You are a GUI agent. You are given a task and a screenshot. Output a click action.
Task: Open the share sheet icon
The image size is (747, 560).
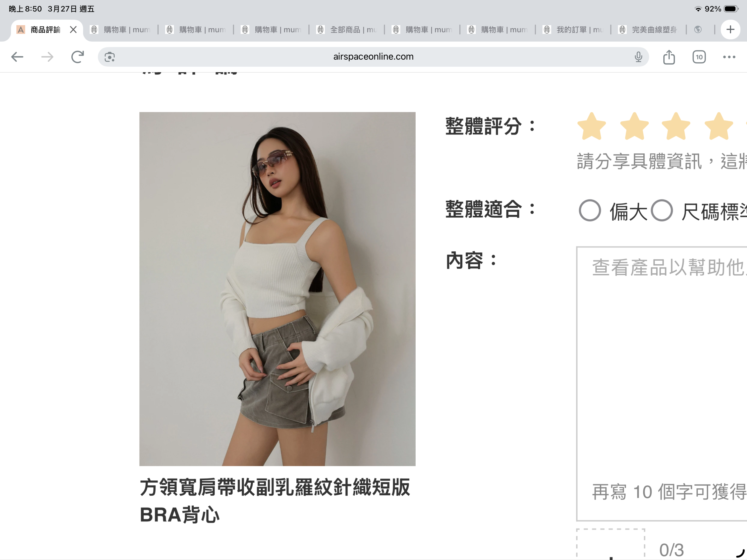[x=669, y=57]
